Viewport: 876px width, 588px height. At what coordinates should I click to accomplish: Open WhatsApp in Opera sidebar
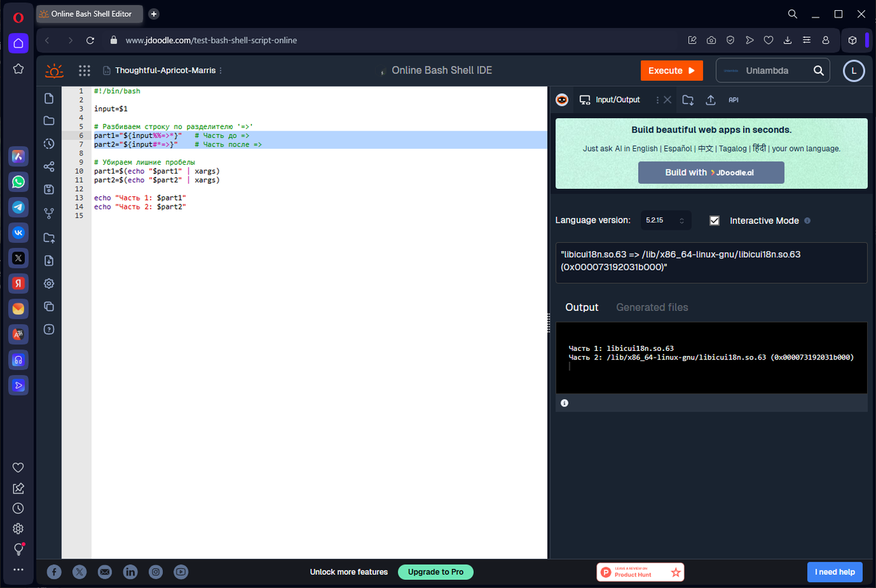click(18, 182)
